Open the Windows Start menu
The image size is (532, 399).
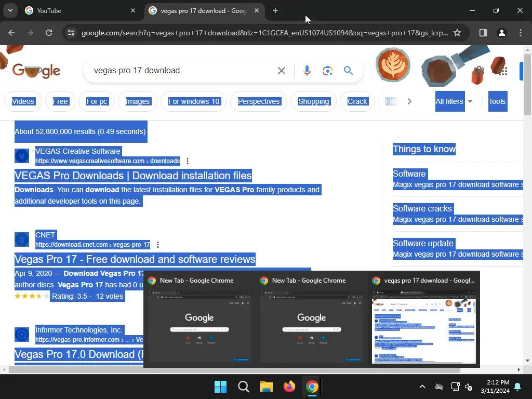click(x=220, y=387)
